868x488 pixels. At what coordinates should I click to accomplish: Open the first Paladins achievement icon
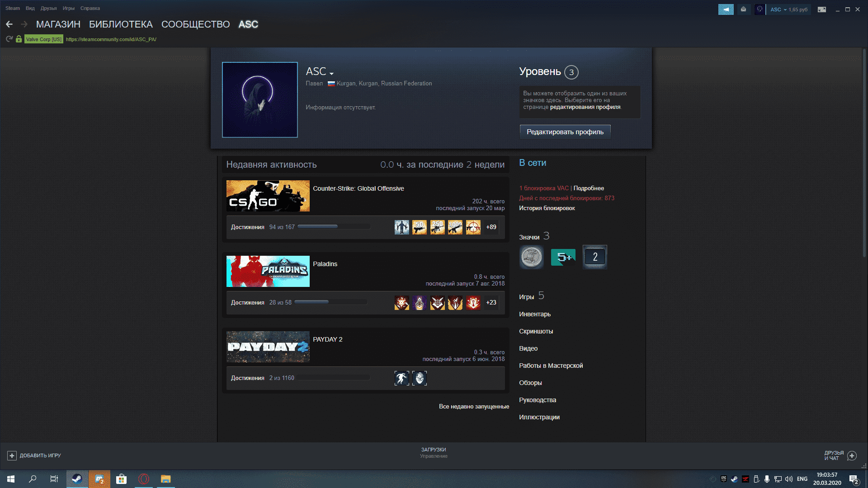[401, 303]
